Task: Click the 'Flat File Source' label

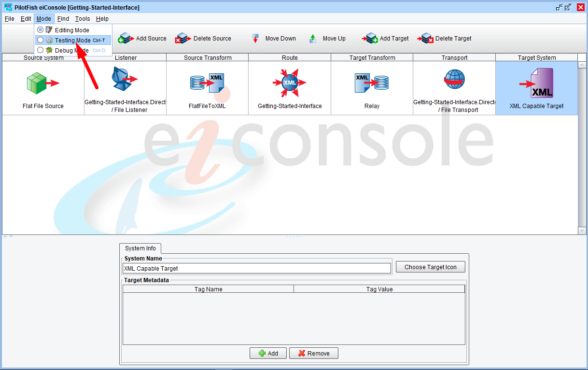Action: (x=43, y=106)
